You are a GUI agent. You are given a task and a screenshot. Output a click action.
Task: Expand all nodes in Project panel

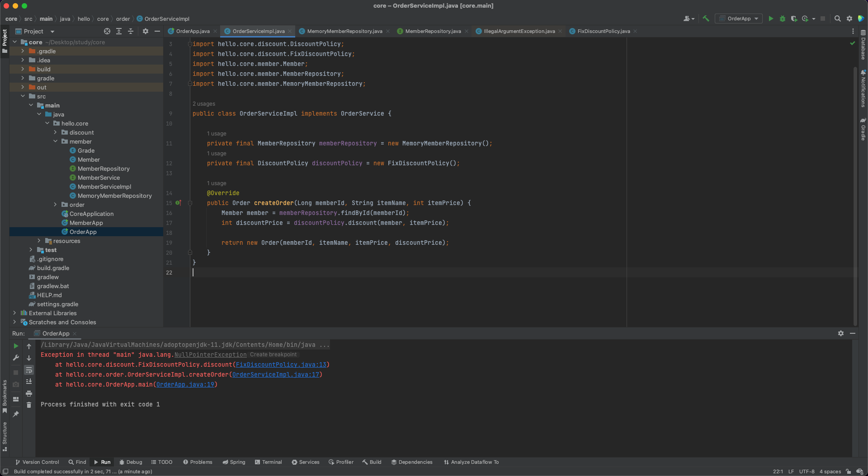pos(119,31)
